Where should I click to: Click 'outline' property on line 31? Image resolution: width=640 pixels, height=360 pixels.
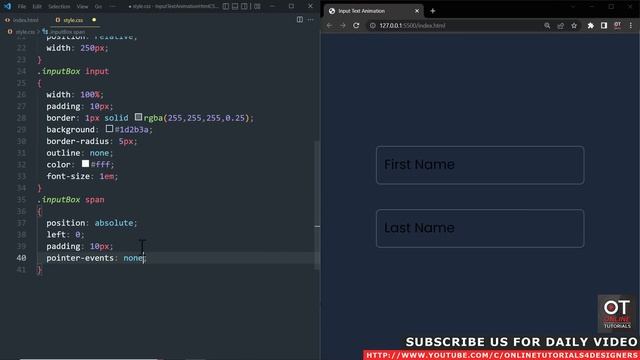click(63, 153)
